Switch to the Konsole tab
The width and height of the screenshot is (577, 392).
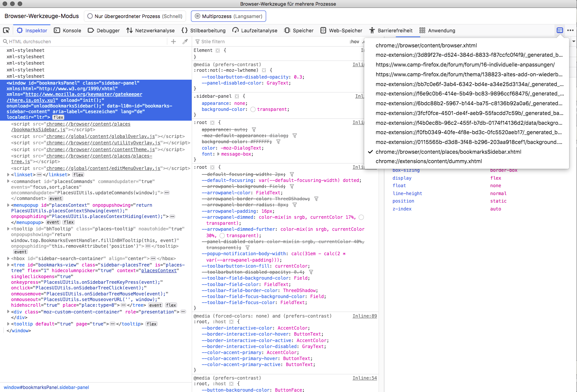[68, 30]
